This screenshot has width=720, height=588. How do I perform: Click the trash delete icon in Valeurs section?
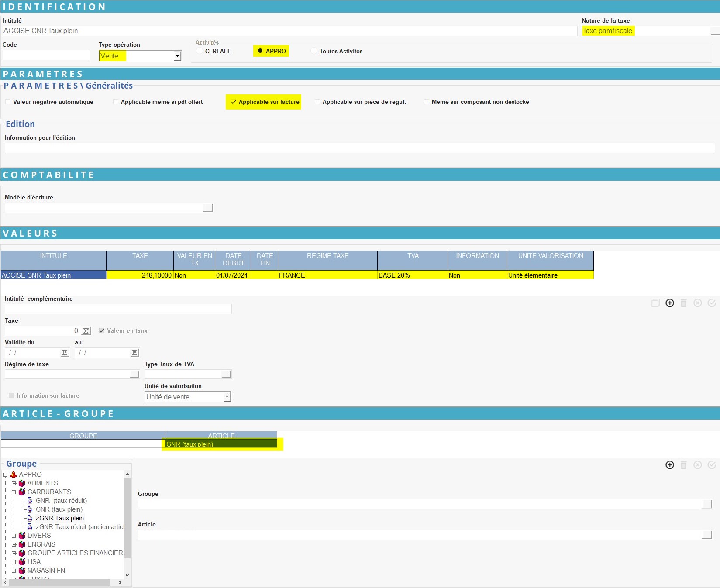[683, 303]
